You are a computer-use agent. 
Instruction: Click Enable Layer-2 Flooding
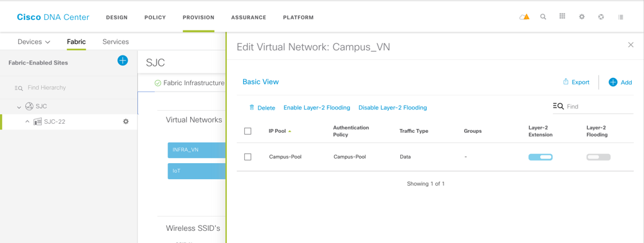pyautogui.click(x=317, y=108)
